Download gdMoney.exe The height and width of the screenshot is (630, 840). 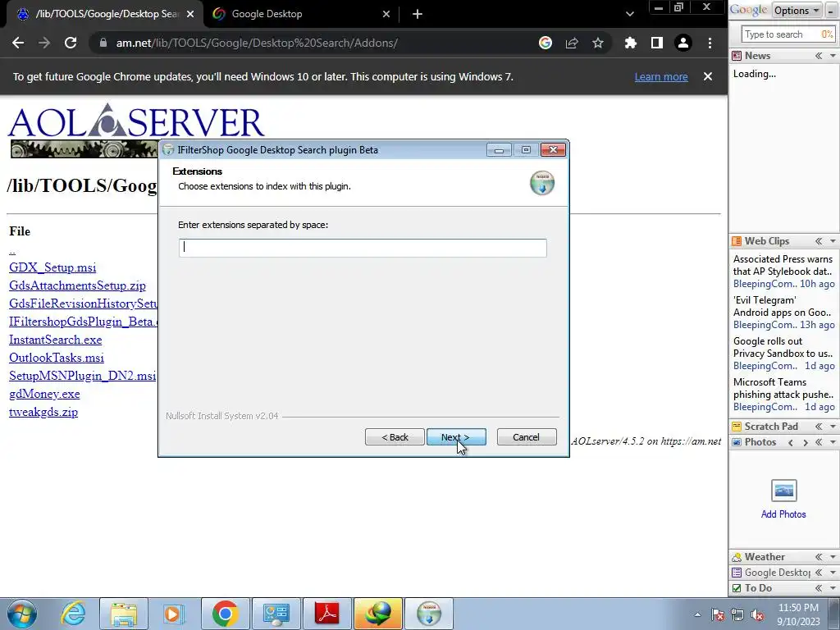(x=44, y=394)
